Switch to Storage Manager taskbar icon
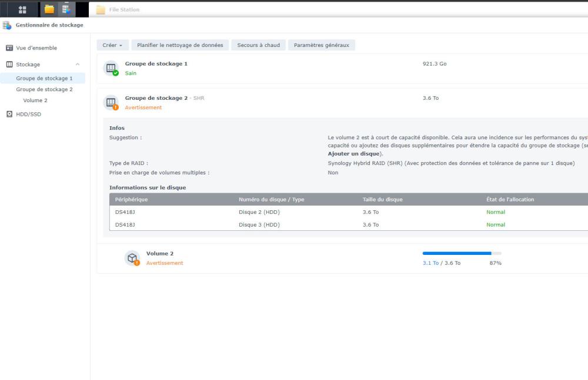This screenshot has height=380, width=588. [66, 9]
